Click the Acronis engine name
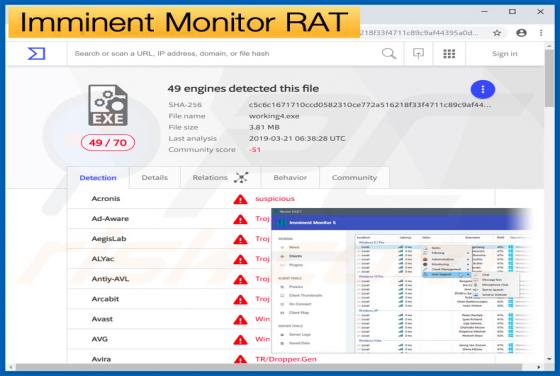 [x=106, y=199]
